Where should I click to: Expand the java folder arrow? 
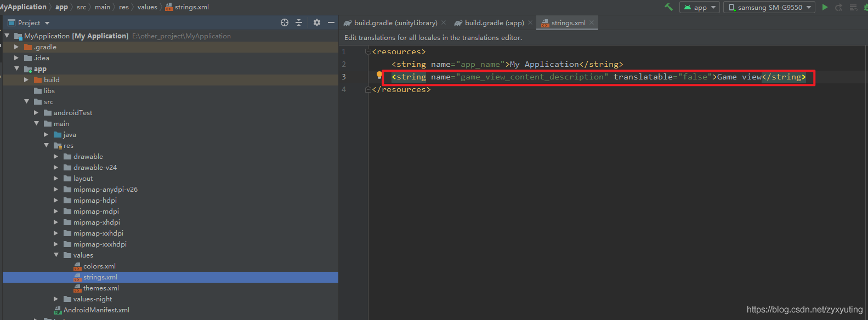[46, 134]
